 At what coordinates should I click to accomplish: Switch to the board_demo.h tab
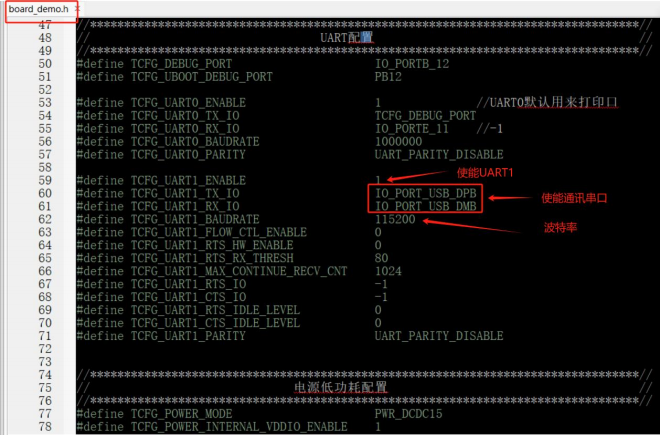point(38,9)
